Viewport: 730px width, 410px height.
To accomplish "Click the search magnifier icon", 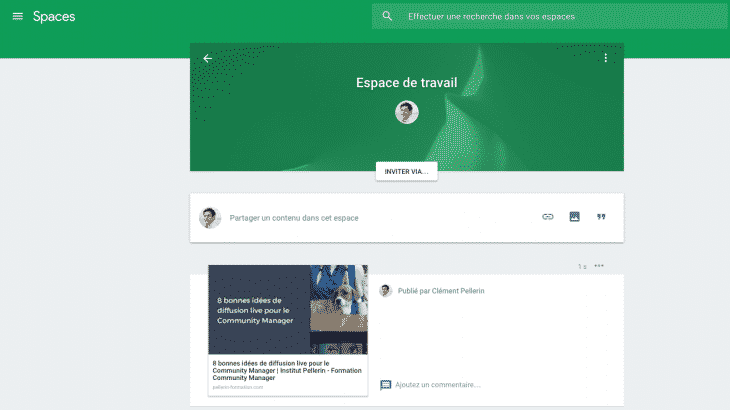I will pos(387,16).
